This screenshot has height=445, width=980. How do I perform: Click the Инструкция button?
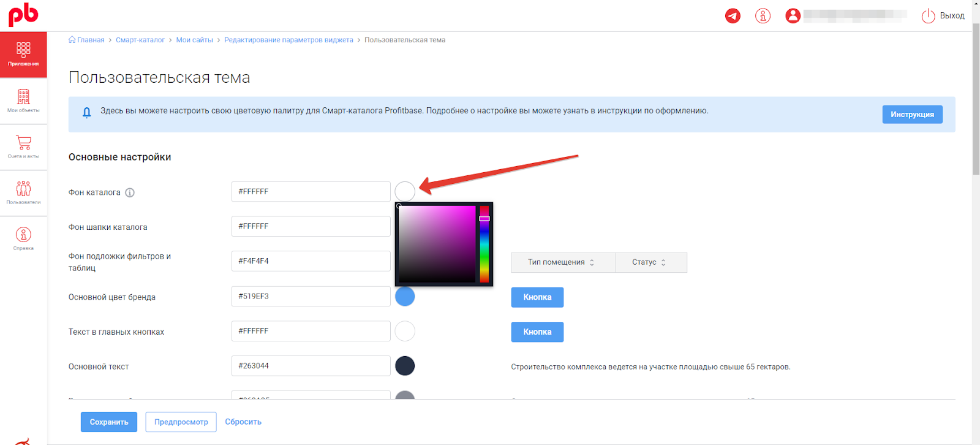click(x=912, y=115)
